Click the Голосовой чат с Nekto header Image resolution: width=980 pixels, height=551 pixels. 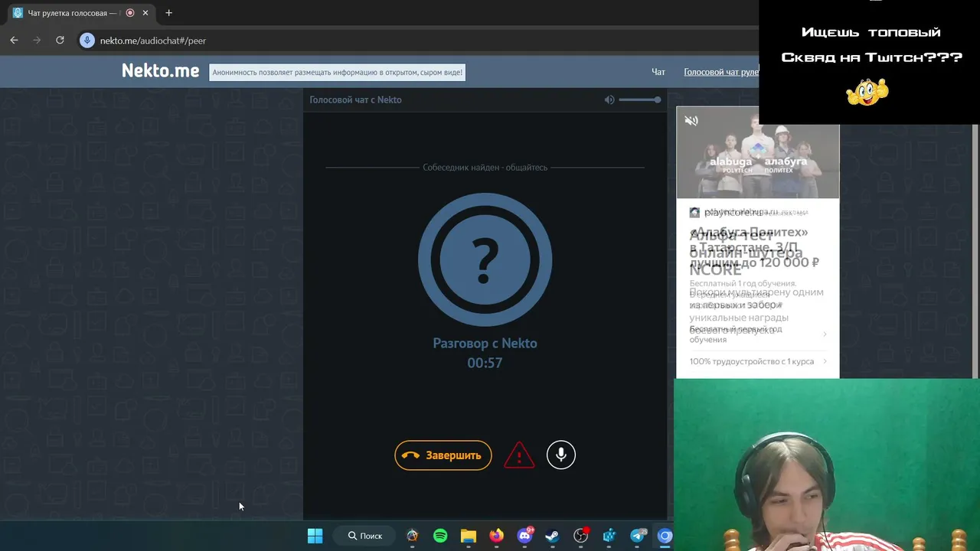pyautogui.click(x=355, y=99)
